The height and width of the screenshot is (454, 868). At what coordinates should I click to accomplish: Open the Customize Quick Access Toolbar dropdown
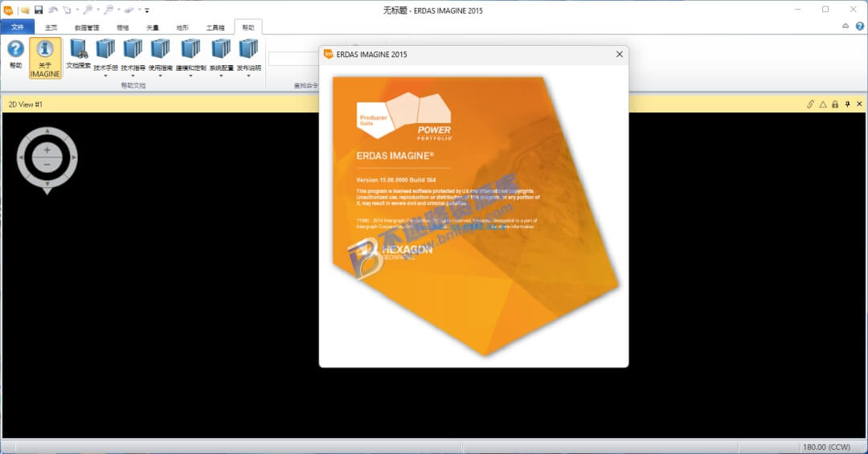tap(147, 10)
